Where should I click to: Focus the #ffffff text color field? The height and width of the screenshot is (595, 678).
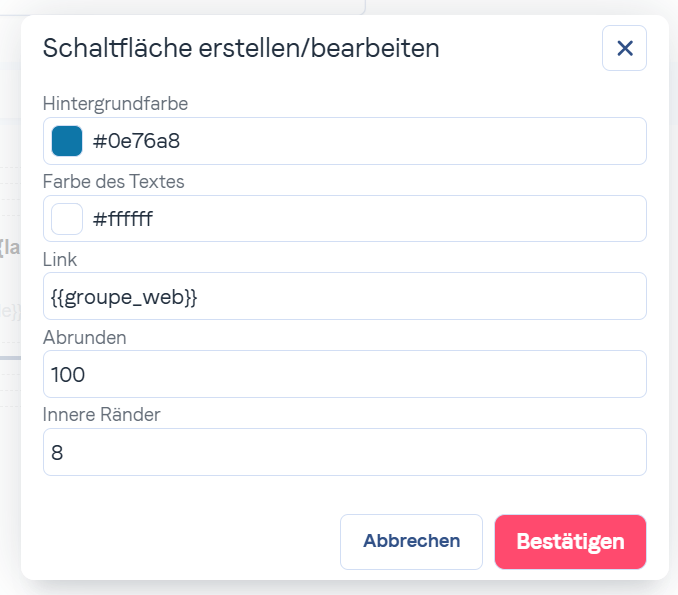coord(360,219)
